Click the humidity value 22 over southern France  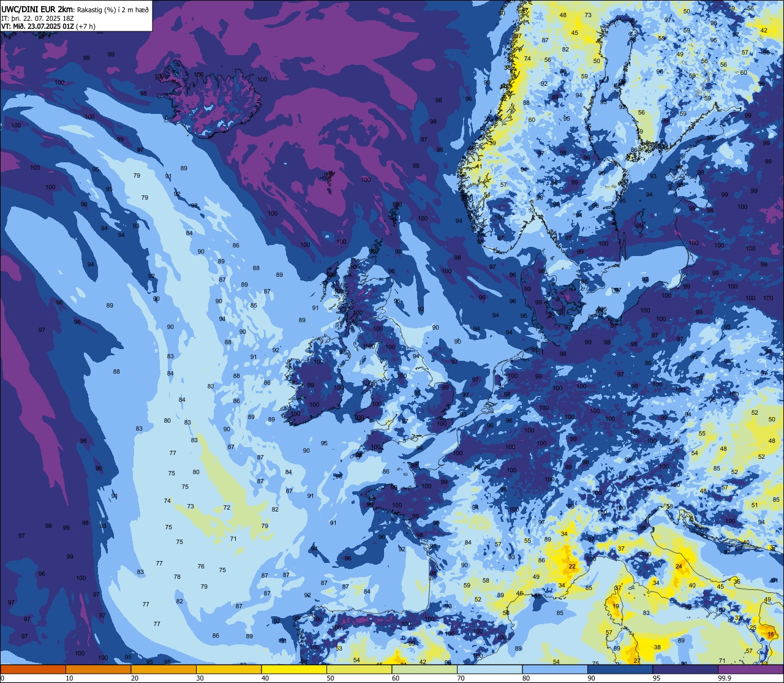(572, 567)
